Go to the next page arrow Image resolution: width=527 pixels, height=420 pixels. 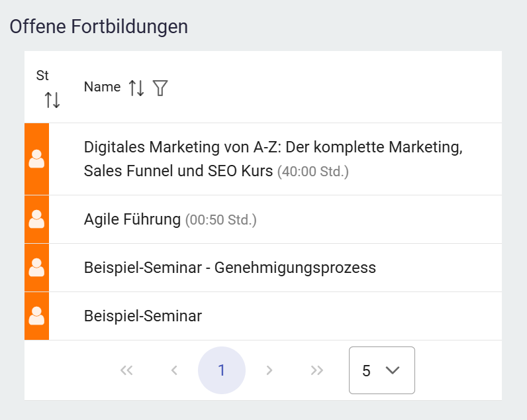coord(269,370)
